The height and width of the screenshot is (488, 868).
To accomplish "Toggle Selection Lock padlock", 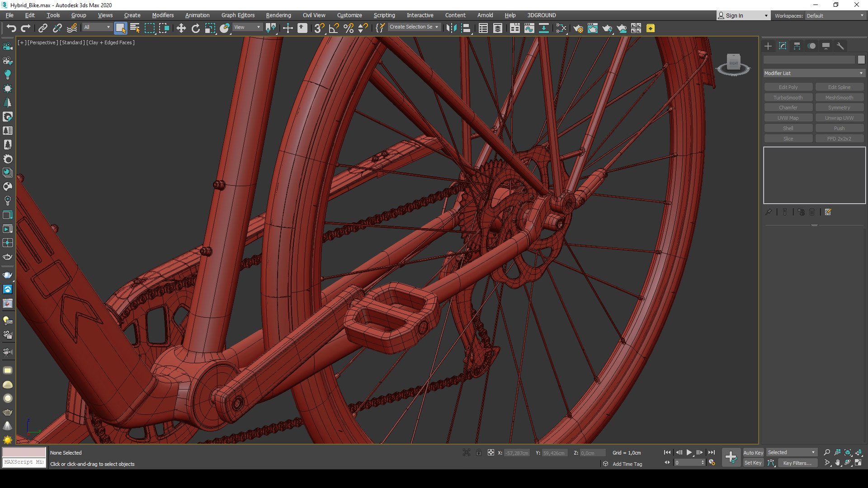I will (x=479, y=452).
